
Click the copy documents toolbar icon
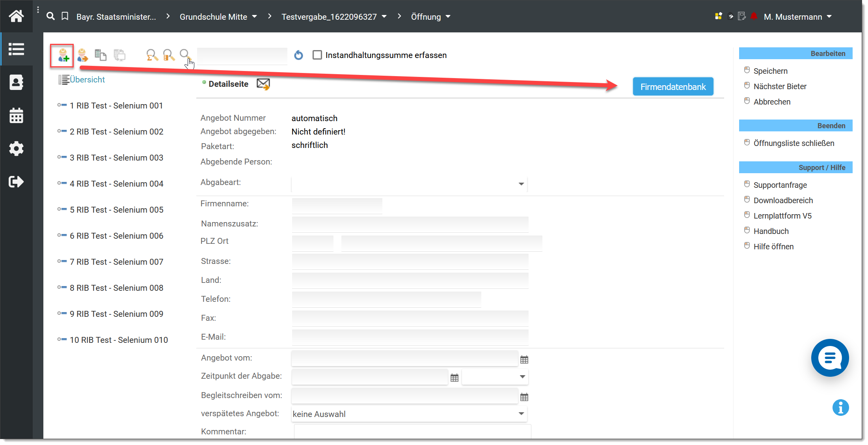tap(101, 55)
